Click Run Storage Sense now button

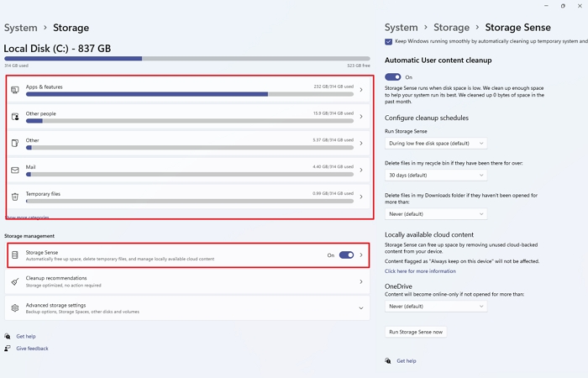pyautogui.click(x=416, y=332)
